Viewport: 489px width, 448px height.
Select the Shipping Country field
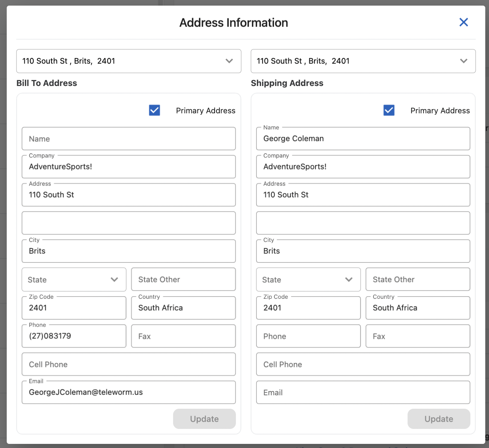pyautogui.click(x=418, y=308)
